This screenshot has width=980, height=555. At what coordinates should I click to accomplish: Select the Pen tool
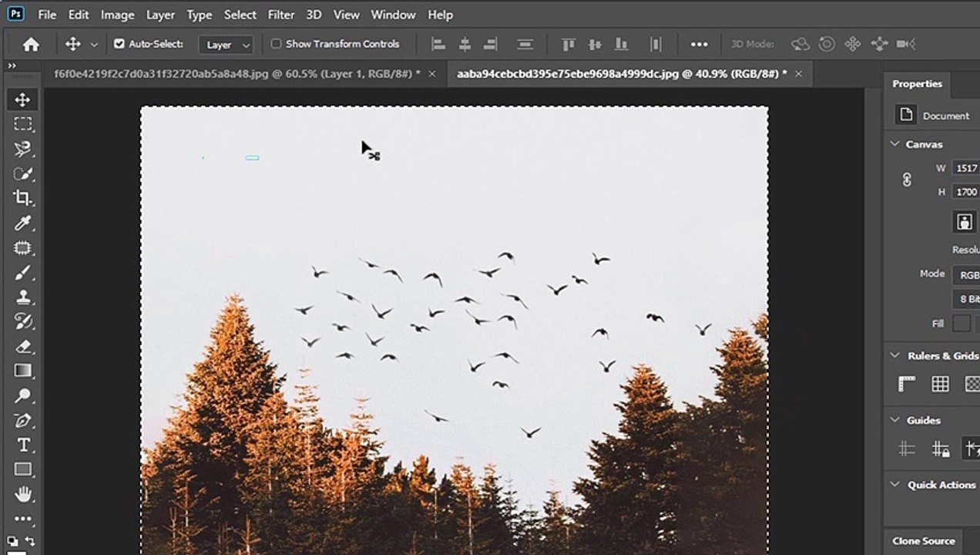(22, 420)
